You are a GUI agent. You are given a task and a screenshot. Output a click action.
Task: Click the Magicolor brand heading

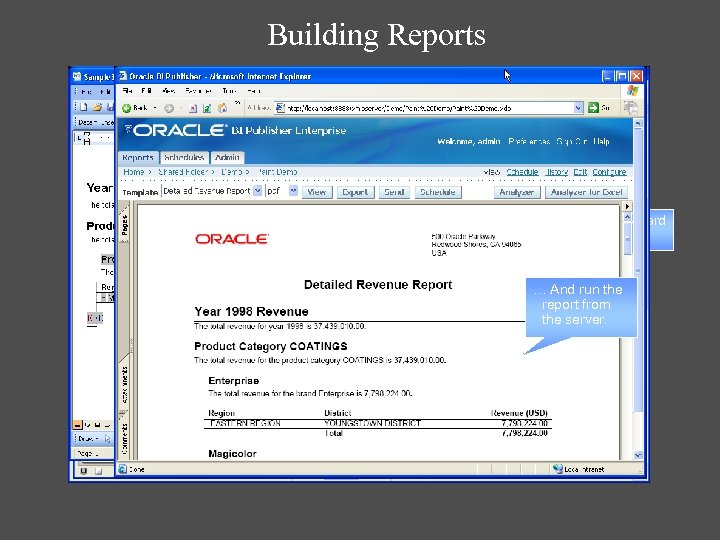pyautogui.click(x=232, y=454)
